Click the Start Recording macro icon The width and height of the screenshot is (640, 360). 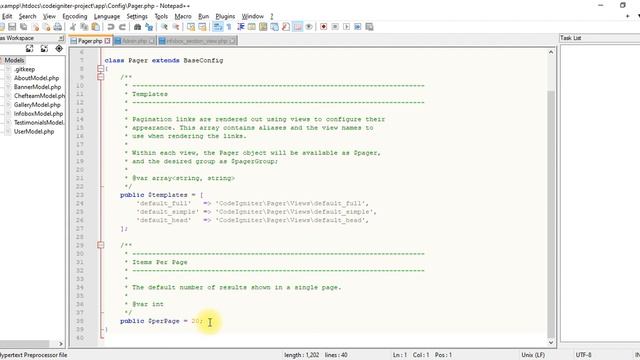tap(323, 27)
